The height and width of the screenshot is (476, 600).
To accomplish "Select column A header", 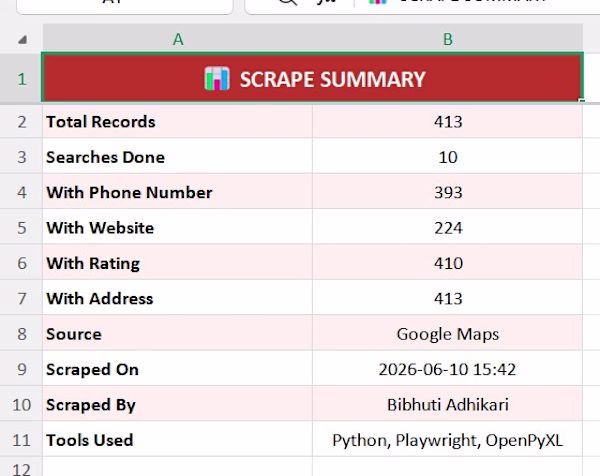I will pyautogui.click(x=178, y=39).
